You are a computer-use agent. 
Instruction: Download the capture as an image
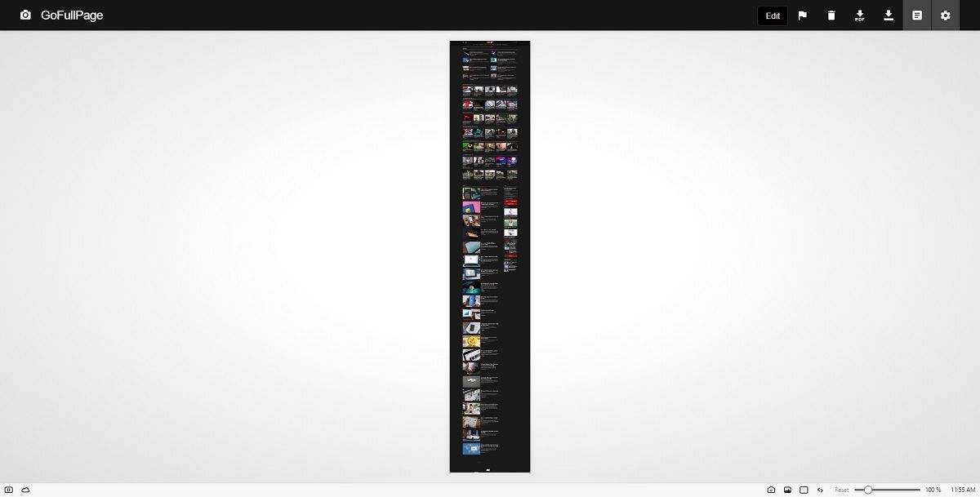click(x=889, y=16)
